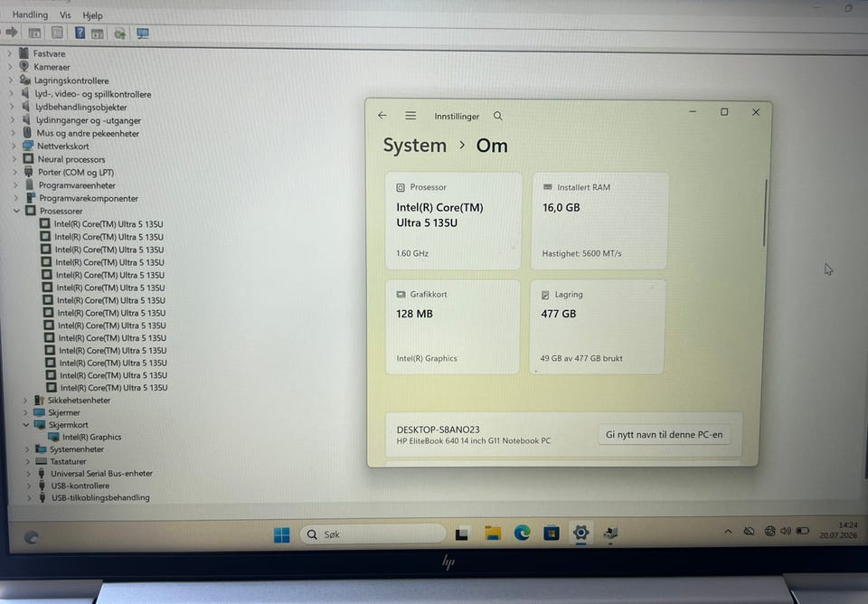Viewport: 868px width, 604px height.
Task: Collapse the Skjermkort node
Action: pos(25,425)
